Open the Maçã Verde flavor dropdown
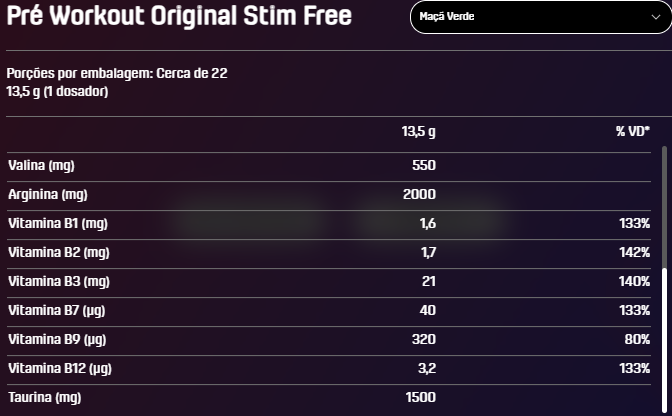 point(541,17)
